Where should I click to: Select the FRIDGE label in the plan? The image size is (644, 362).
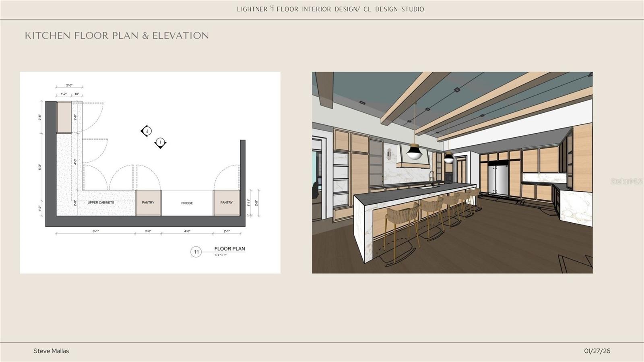pos(187,203)
